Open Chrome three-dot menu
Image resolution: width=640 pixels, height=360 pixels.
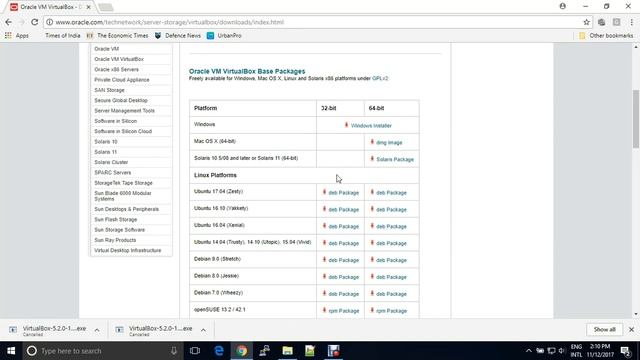point(631,22)
